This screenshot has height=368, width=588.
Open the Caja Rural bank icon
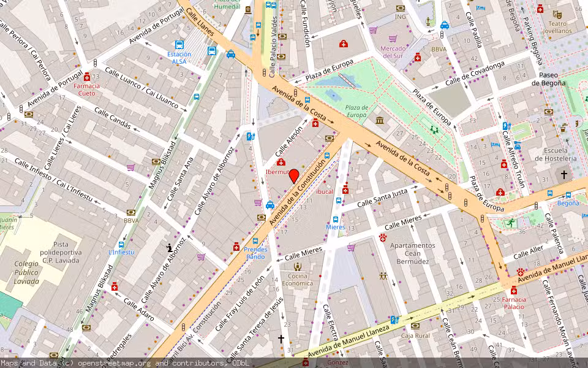point(415,326)
